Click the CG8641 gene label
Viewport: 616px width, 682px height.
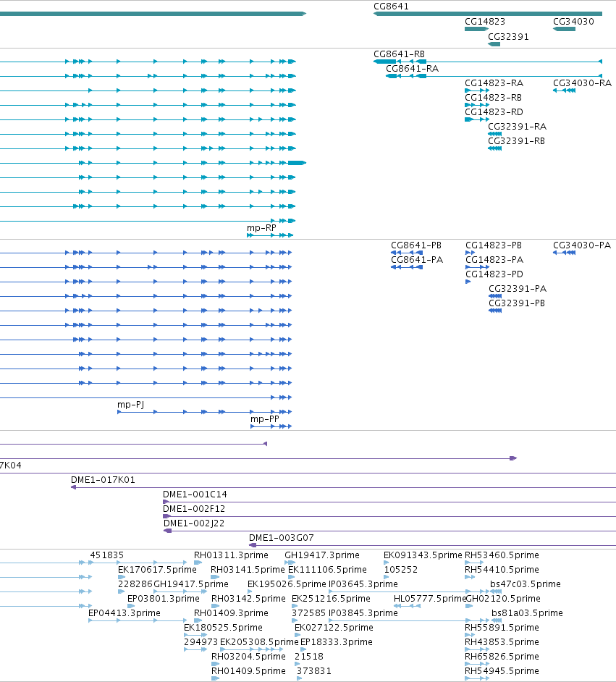(391, 7)
